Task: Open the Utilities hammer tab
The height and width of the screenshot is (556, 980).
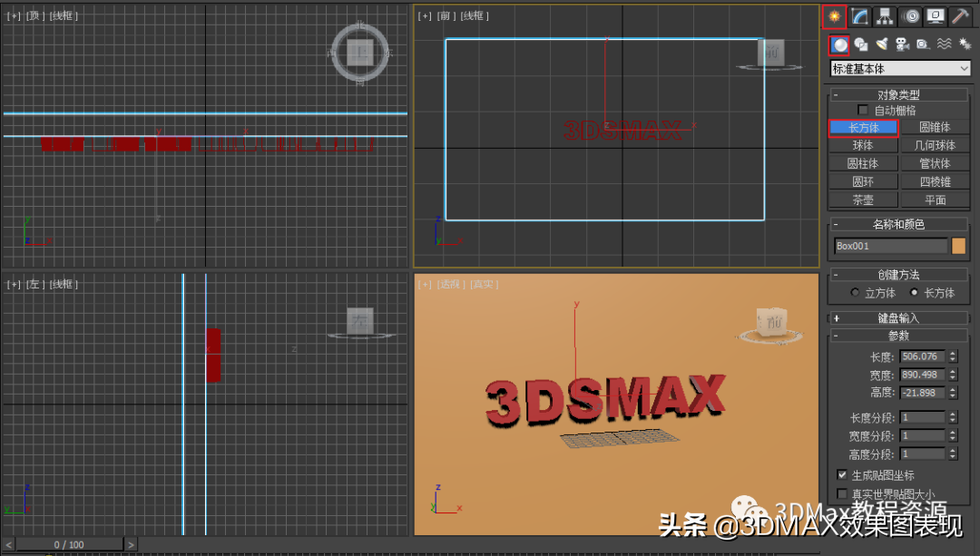Action: 959,16
